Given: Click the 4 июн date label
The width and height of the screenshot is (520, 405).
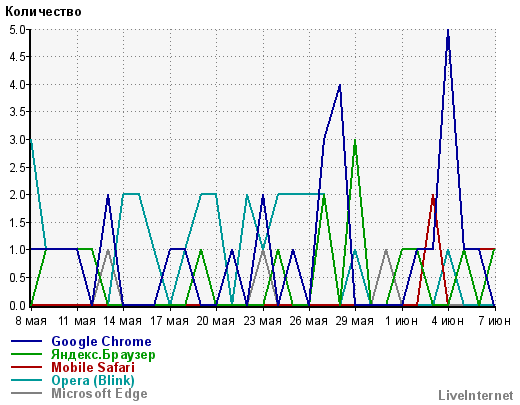Looking at the screenshot, I should coord(447,321).
